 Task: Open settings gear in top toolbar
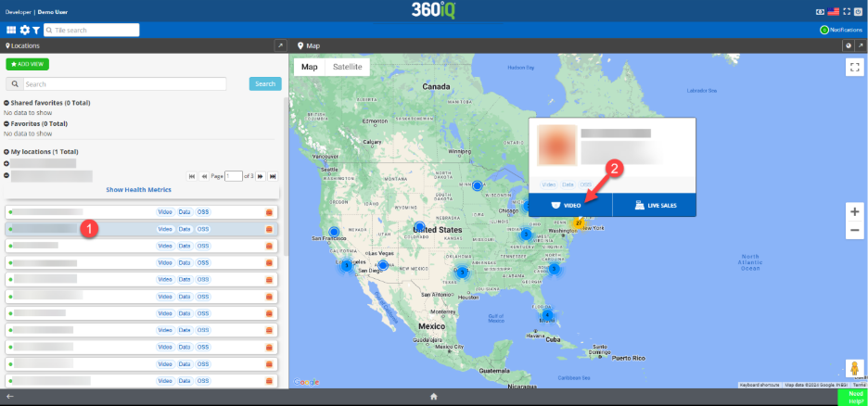pyautogui.click(x=24, y=31)
